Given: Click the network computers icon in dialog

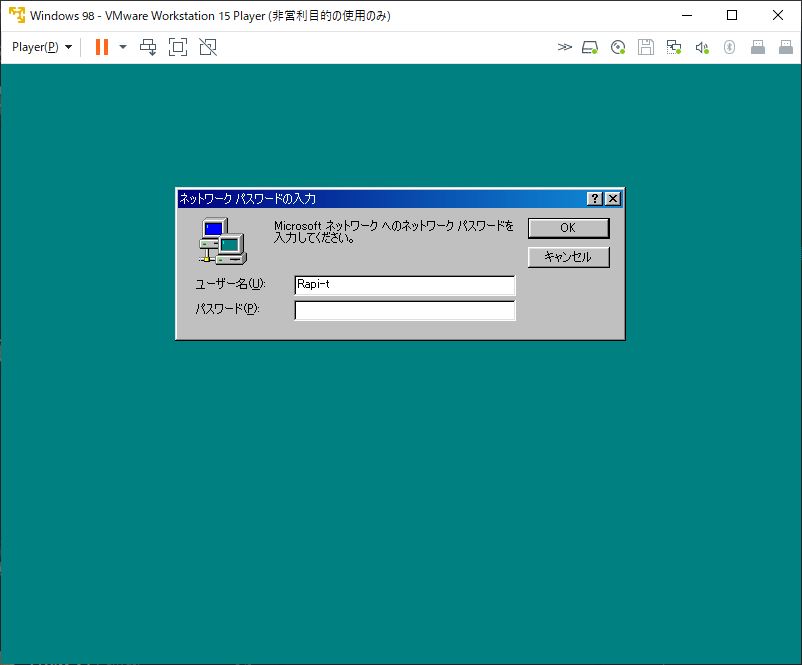Looking at the screenshot, I should pos(222,241).
